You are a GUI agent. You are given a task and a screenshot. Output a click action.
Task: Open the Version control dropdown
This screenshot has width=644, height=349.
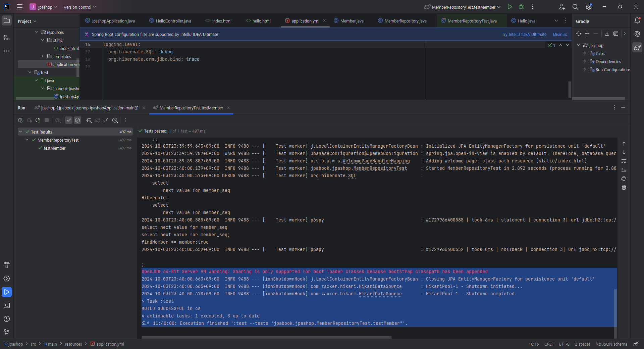80,7
